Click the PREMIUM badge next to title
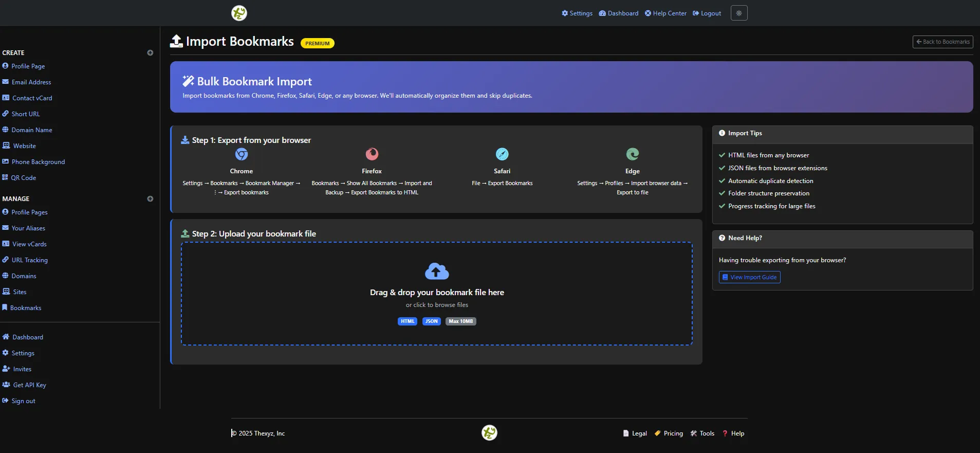Image resolution: width=980 pixels, height=453 pixels. click(317, 43)
